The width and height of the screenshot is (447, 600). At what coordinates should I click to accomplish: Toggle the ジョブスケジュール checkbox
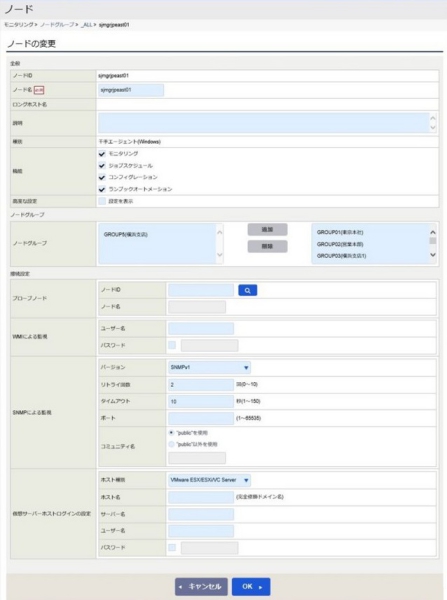(102, 166)
